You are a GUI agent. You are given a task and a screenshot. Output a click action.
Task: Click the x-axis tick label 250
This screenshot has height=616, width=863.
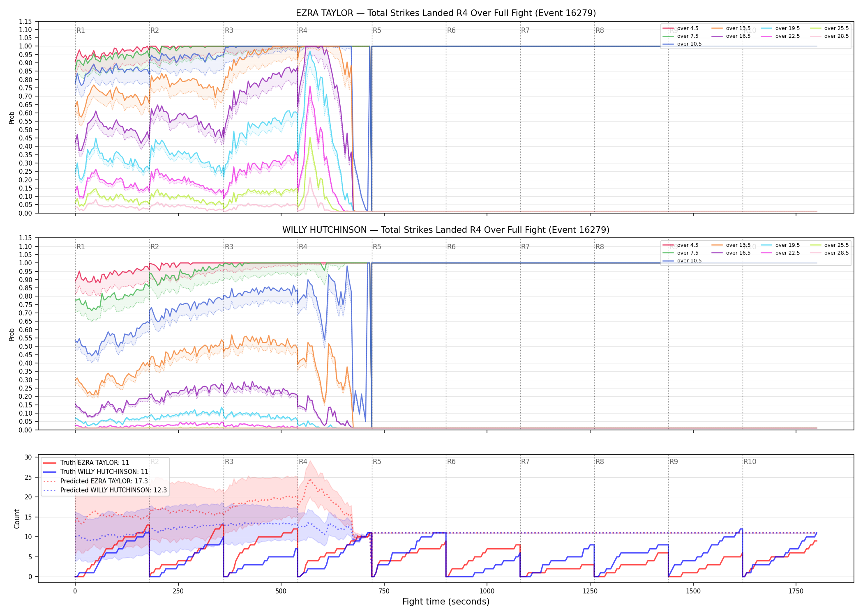178,591
